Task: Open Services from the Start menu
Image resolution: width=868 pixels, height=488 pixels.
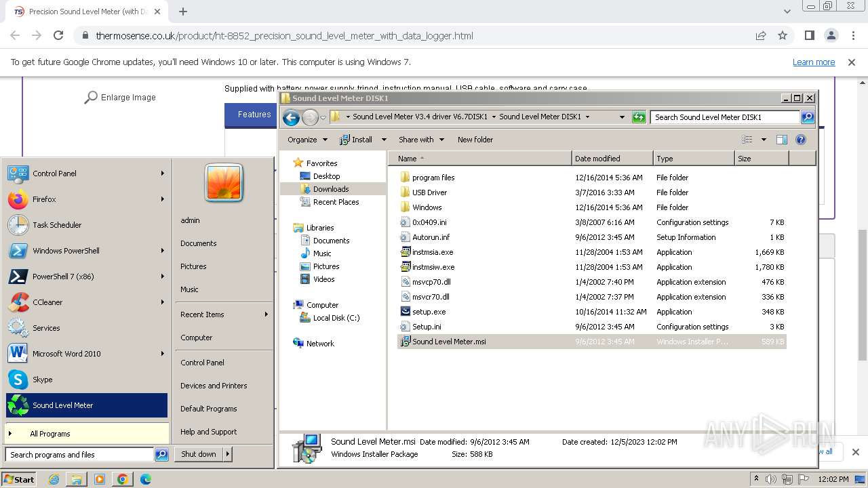Action: pos(87,328)
